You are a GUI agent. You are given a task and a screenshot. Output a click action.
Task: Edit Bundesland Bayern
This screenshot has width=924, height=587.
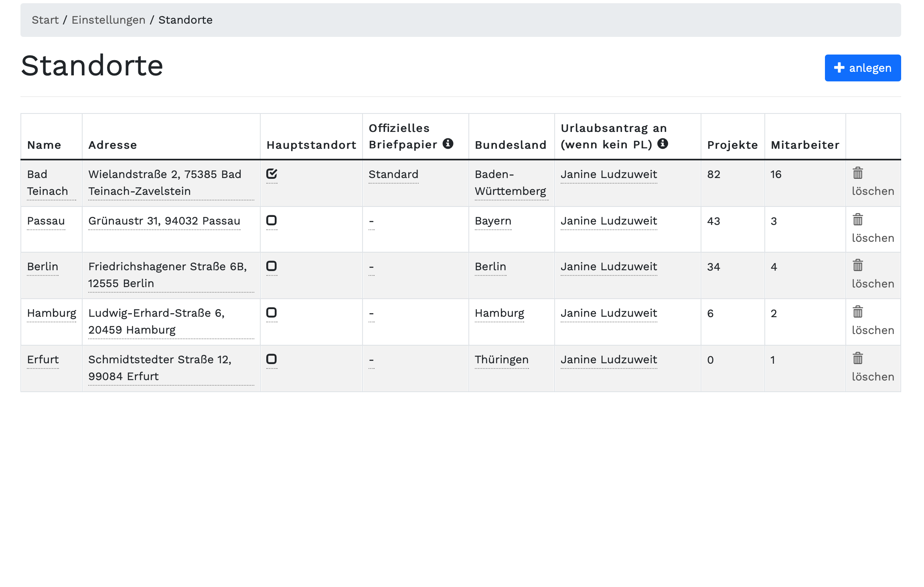pos(493,221)
